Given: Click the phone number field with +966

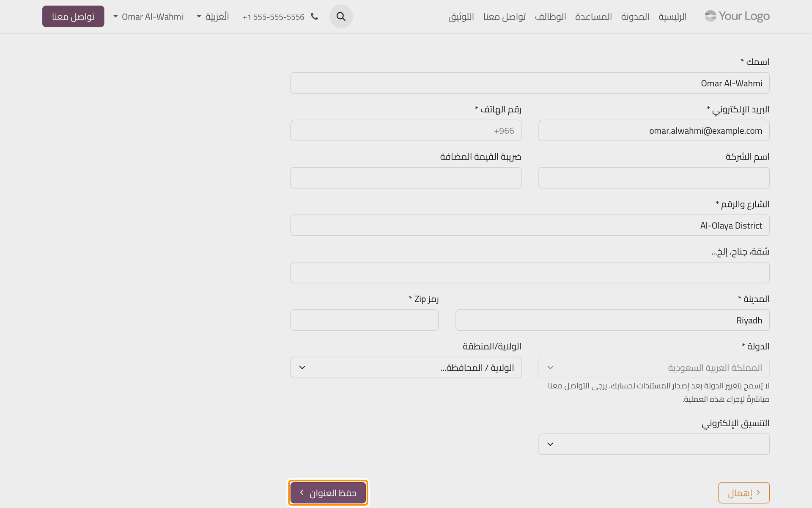Looking at the screenshot, I should [406, 130].
